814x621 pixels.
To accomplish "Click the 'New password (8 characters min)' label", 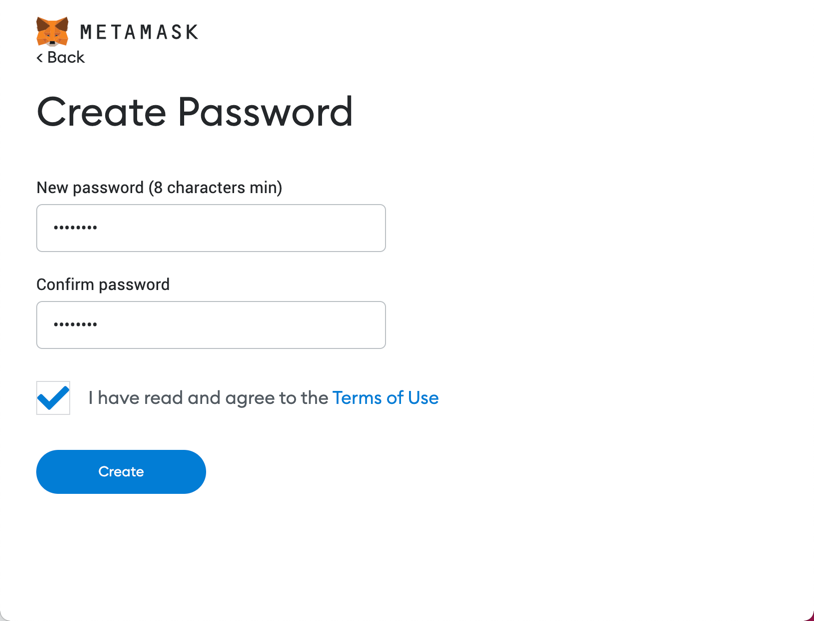I will 158,187.
